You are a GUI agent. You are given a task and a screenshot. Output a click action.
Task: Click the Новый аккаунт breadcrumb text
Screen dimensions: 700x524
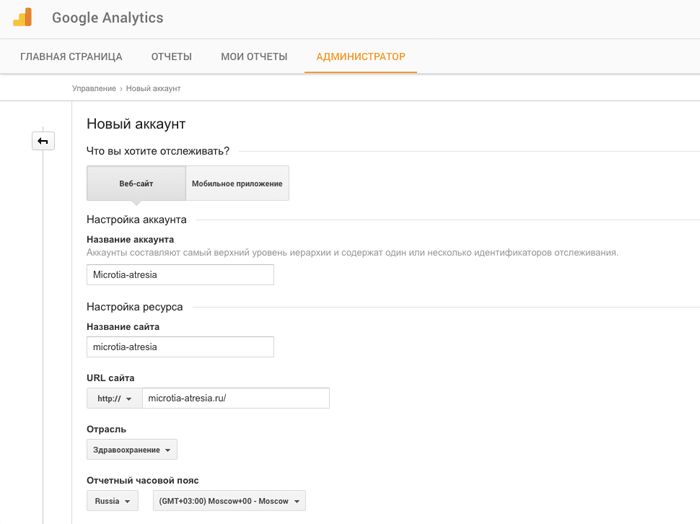pos(153,88)
